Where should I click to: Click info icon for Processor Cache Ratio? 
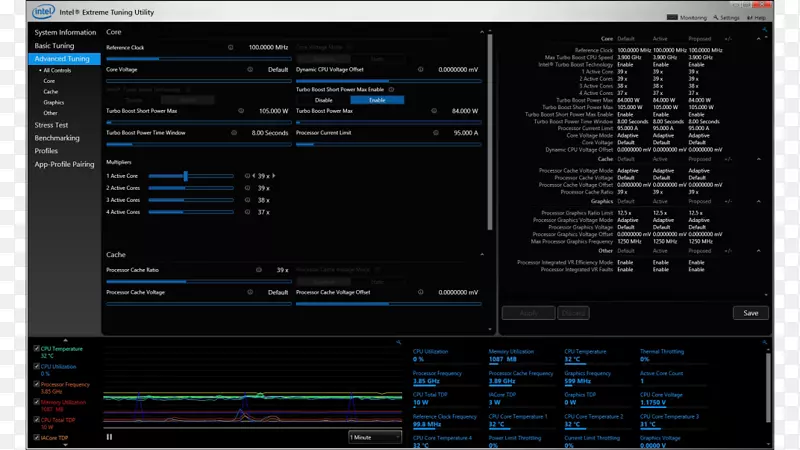tap(258, 270)
